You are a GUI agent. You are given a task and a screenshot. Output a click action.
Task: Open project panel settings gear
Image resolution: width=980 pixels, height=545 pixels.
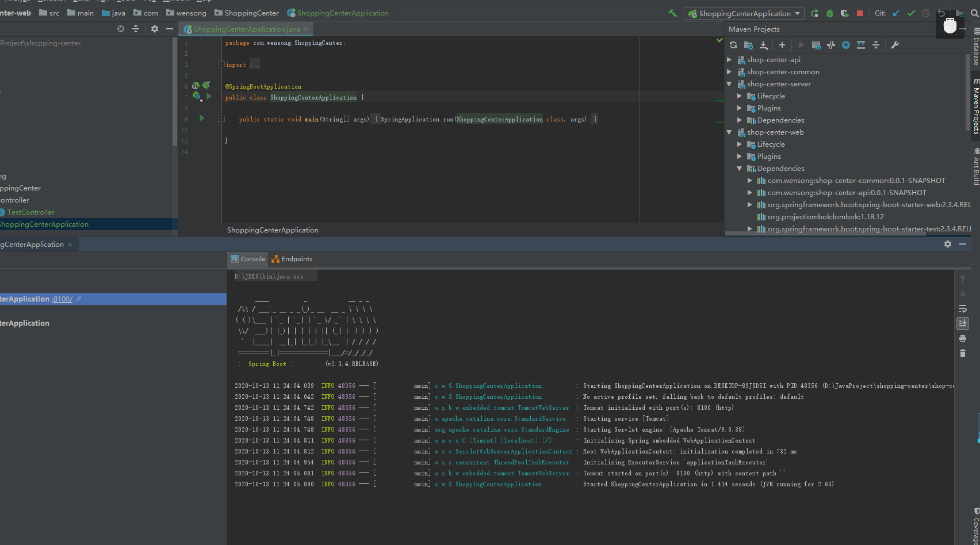click(x=155, y=29)
